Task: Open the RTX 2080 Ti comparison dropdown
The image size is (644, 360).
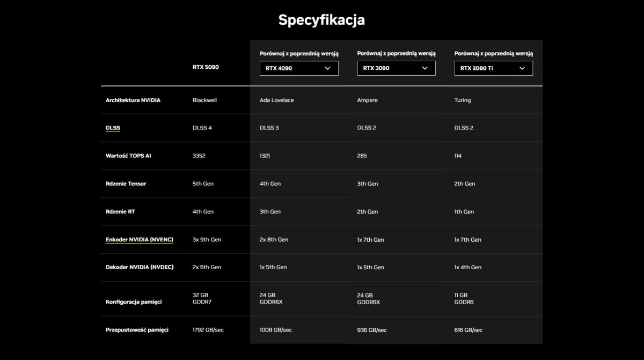Action: click(493, 68)
